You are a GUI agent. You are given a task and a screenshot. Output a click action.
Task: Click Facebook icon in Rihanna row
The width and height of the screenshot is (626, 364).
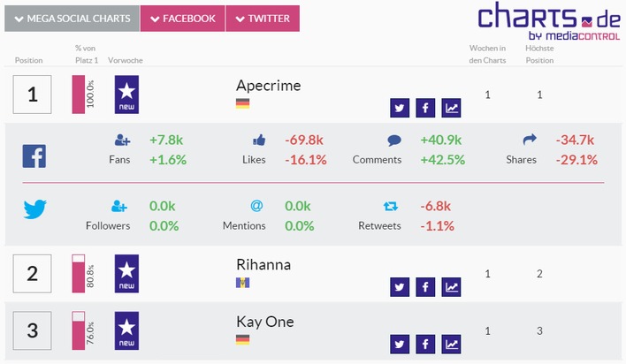pos(425,287)
